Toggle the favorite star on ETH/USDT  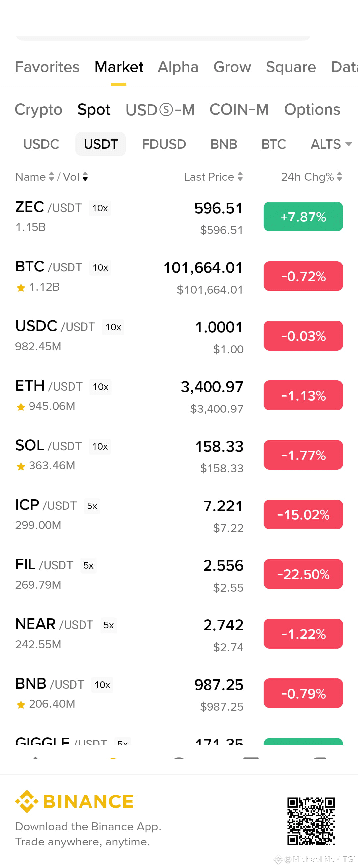click(x=21, y=407)
